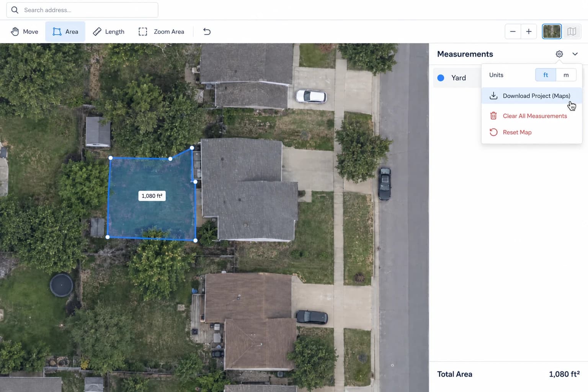Choose Reset Map from the menu
This screenshot has width=588, height=392.
(532, 132)
